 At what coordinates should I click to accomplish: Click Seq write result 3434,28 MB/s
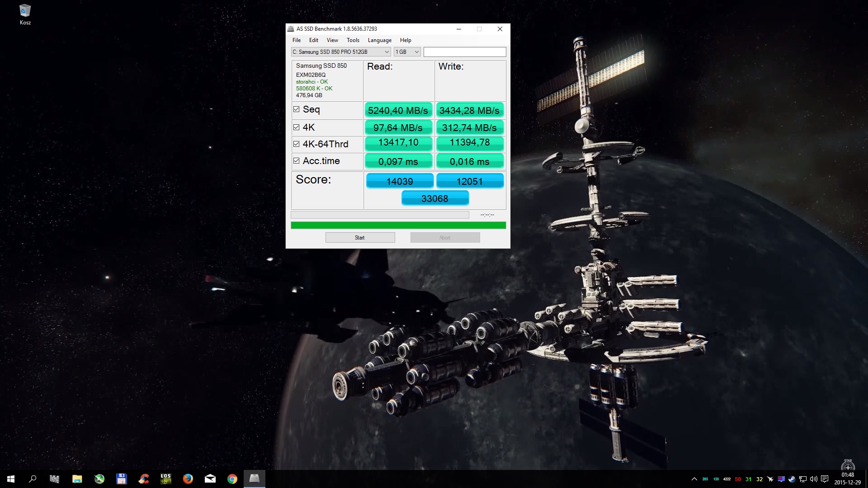point(470,110)
